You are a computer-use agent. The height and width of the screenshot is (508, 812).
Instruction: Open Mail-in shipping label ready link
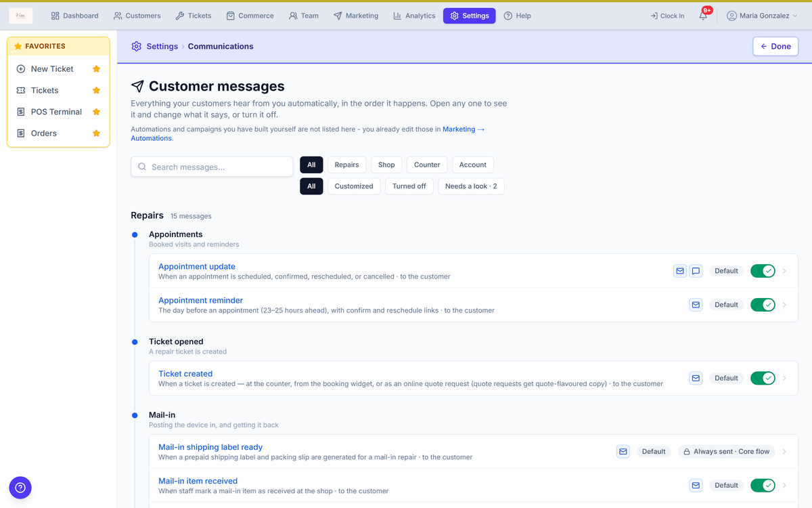tap(210, 447)
